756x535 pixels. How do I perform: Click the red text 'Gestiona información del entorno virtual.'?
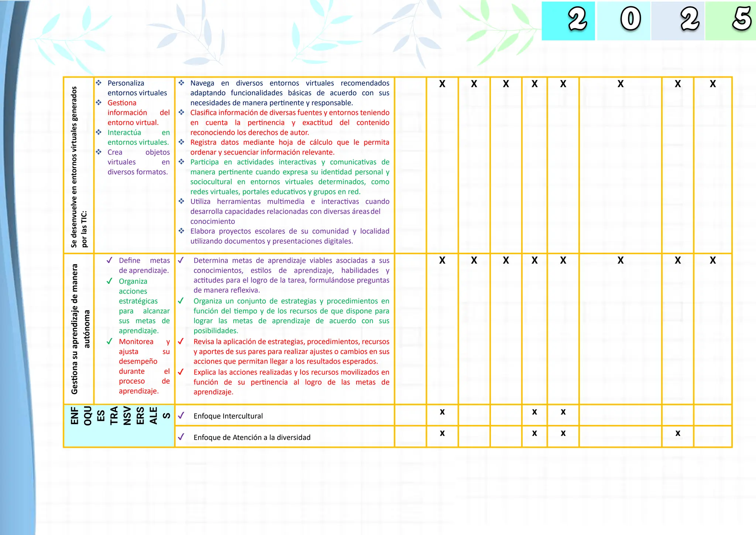point(138,113)
